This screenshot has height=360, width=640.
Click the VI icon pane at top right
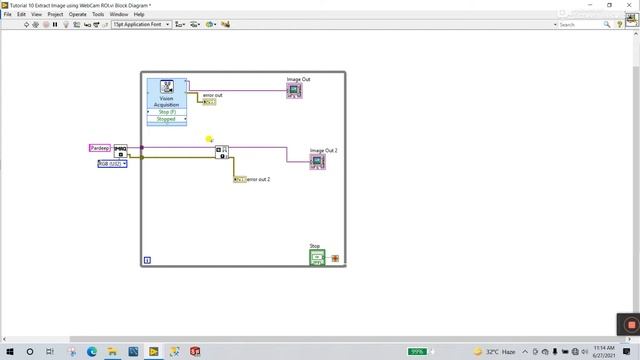[632, 19]
